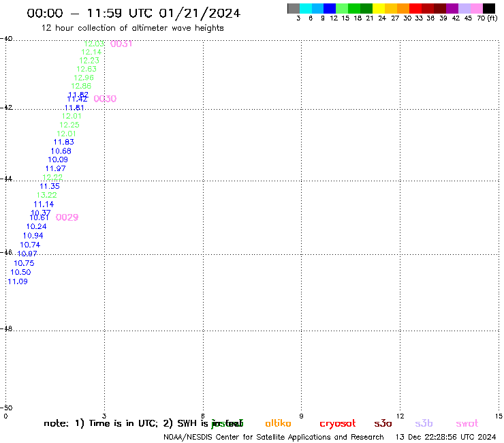
Task: Click the gray swatch in the color legend
Action: [x=294, y=8]
